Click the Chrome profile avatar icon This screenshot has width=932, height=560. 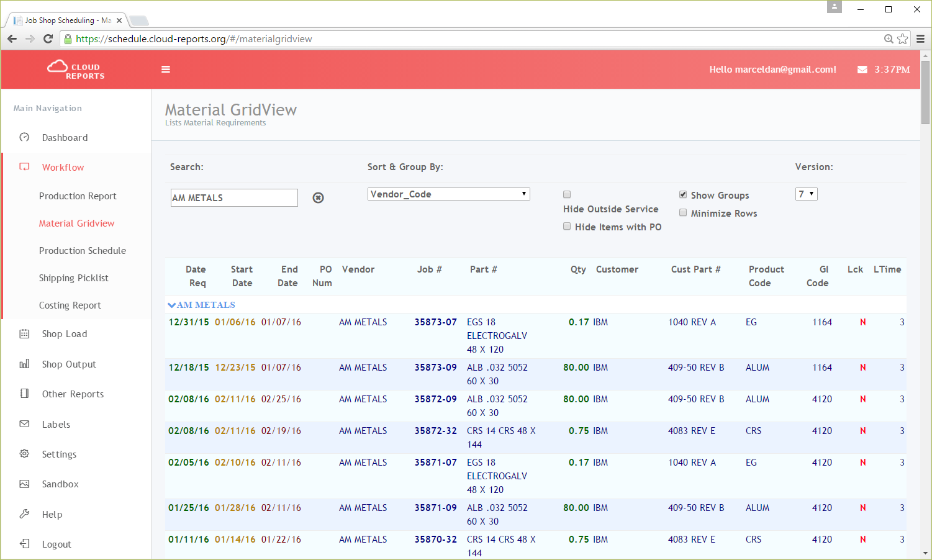835,7
